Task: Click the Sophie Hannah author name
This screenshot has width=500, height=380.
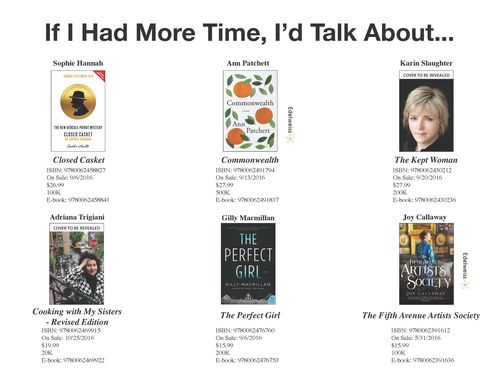Action: pos(78,63)
